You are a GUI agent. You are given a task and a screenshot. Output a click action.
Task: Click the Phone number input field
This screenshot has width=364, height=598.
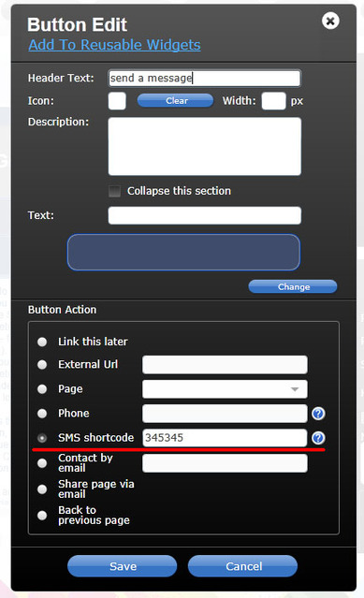[x=225, y=414]
